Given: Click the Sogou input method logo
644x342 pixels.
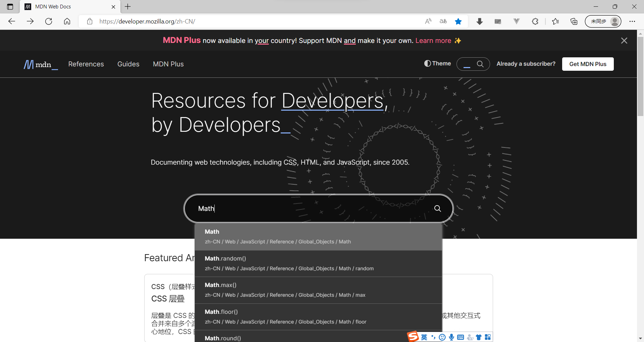Looking at the screenshot, I should (413, 336).
